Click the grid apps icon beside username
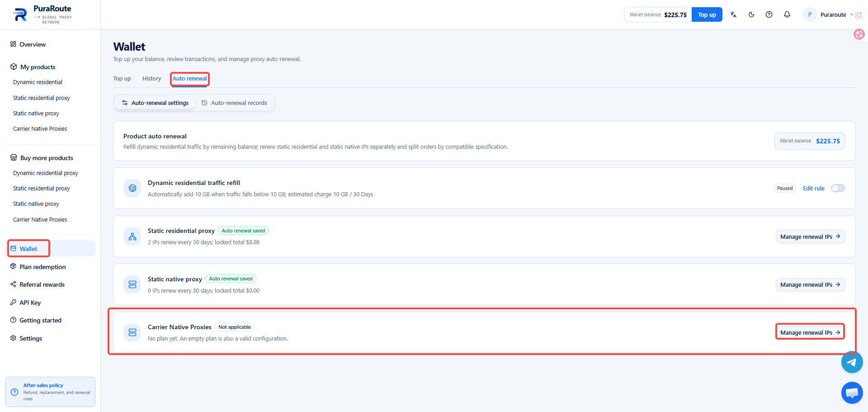The image size is (868, 412). pyautogui.click(x=859, y=15)
